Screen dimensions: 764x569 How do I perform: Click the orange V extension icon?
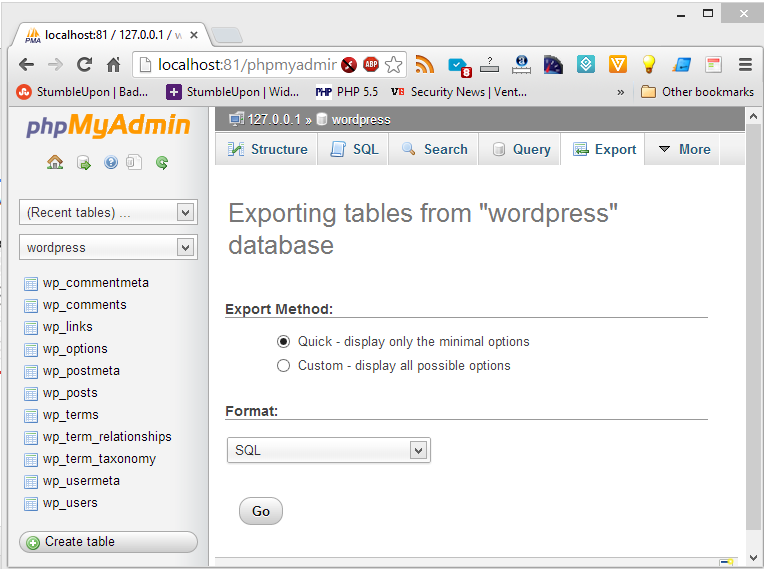617,64
